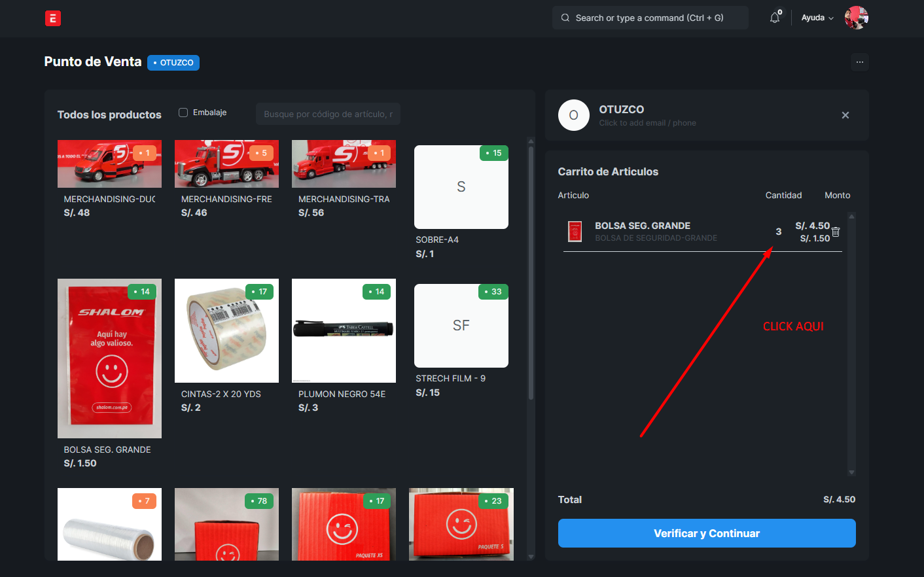The width and height of the screenshot is (924, 577).
Task: Remove customer OTUZCO with X icon
Action: [x=845, y=115]
